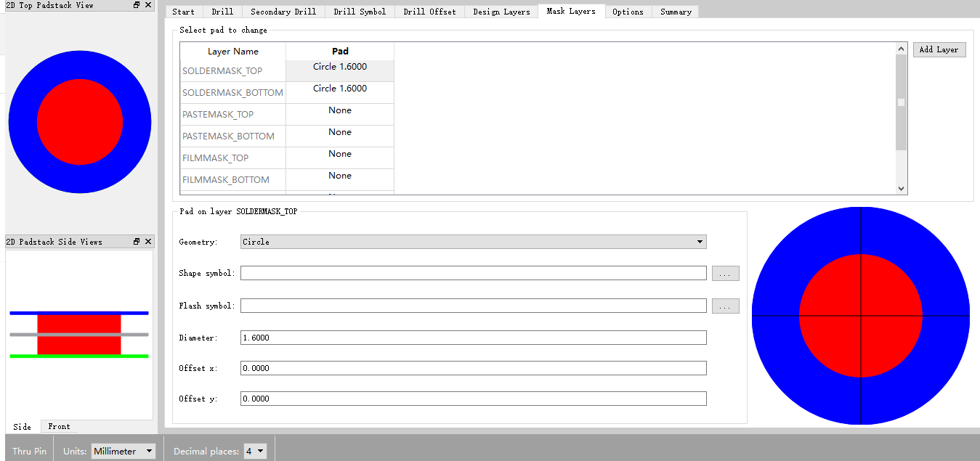Viewport: 980px width, 461px height.
Task: Open the Start tab
Action: click(x=183, y=12)
